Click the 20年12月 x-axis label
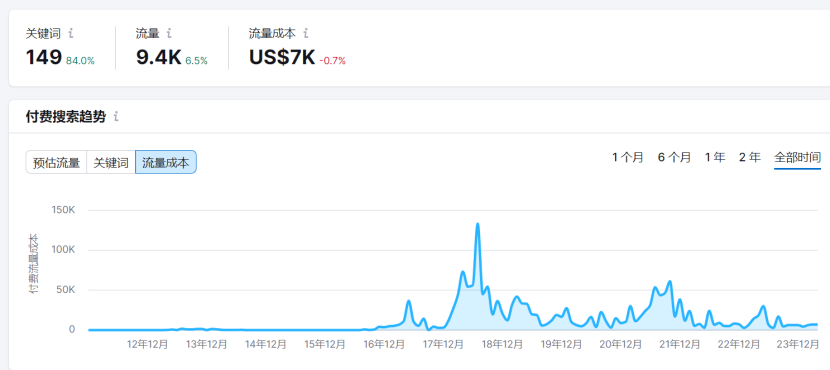Viewport: 830px width, 370px height. click(x=620, y=345)
